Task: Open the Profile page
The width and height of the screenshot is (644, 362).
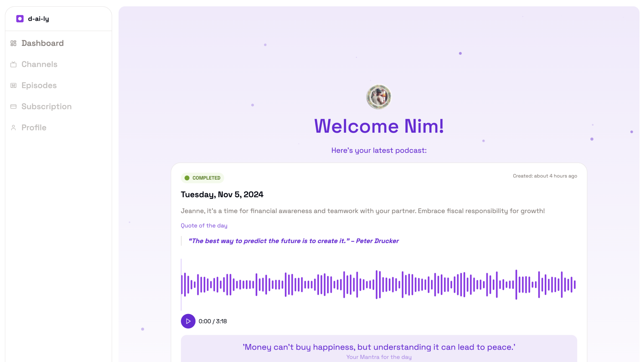Action: (x=34, y=128)
